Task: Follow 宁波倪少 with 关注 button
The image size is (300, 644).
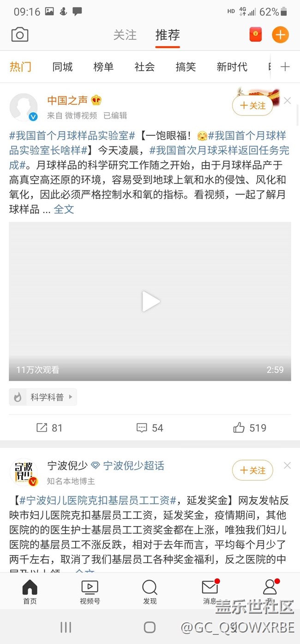Action: pyautogui.click(x=252, y=470)
